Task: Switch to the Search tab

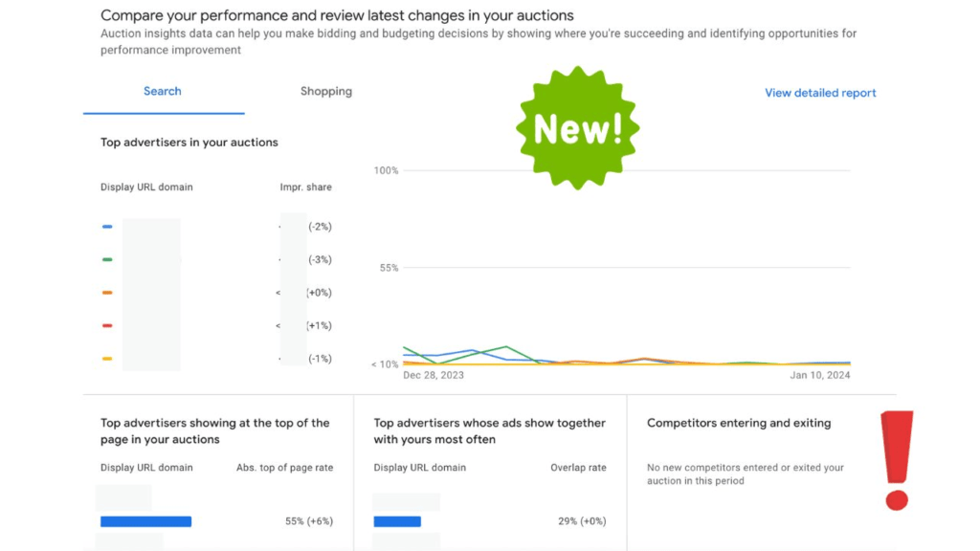Action: [x=162, y=91]
